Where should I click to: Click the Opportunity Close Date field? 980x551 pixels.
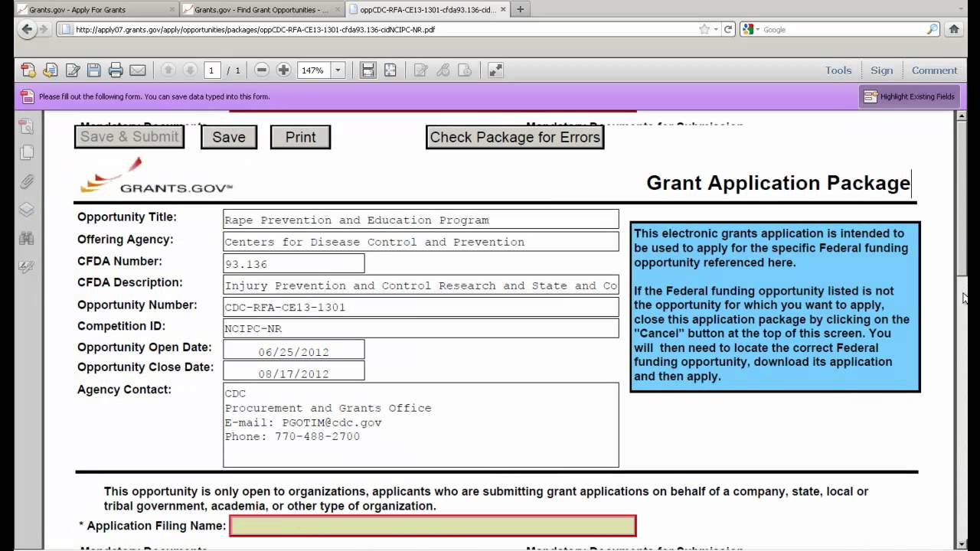click(294, 371)
